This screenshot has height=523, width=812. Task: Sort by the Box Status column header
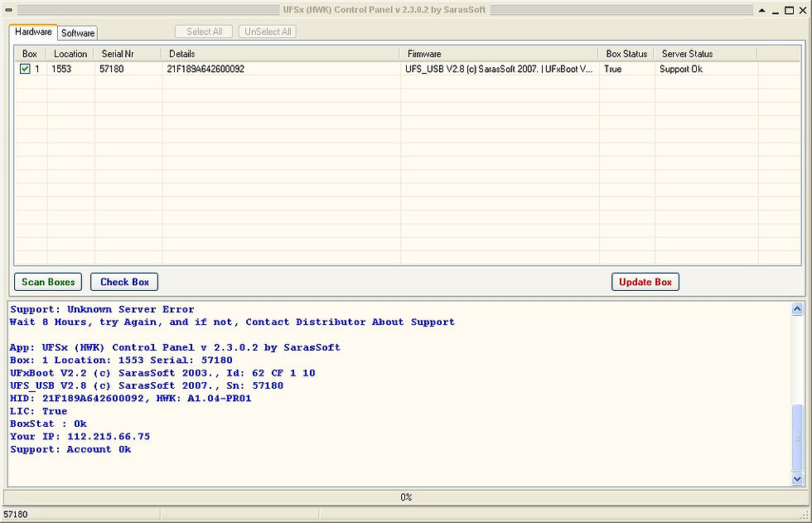point(626,54)
